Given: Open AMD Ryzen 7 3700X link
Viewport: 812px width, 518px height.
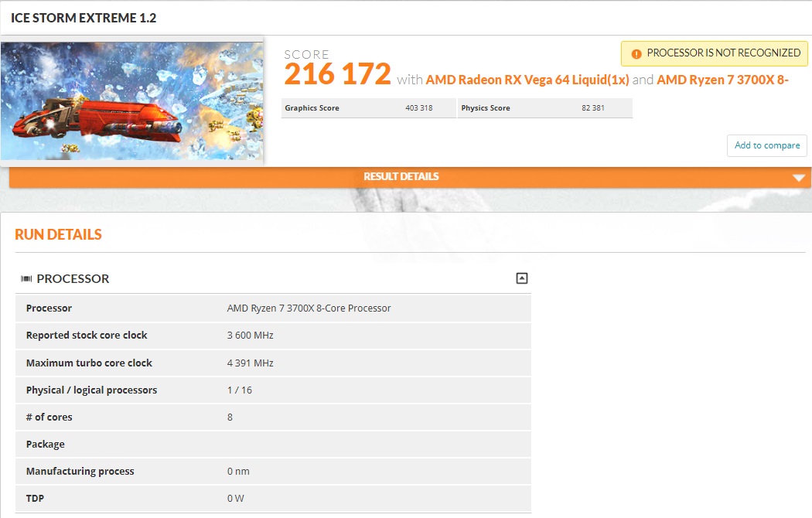Looking at the screenshot, I should [722, 80].
